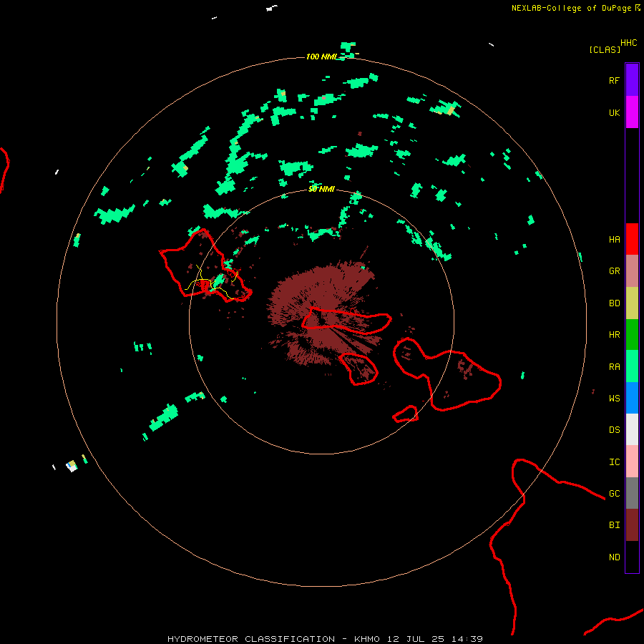Select the IC pink legend swatch

tap(632, 462)
